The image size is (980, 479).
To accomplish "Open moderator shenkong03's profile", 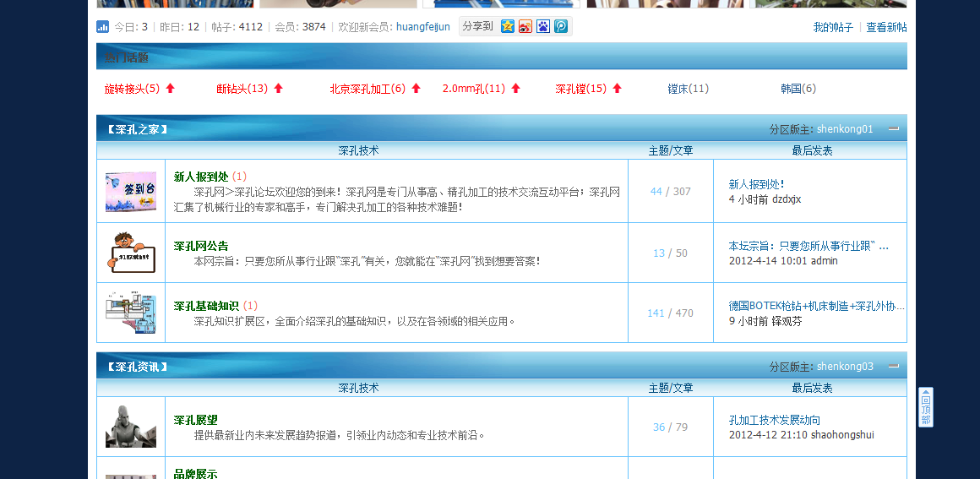I will pos(845,367).
